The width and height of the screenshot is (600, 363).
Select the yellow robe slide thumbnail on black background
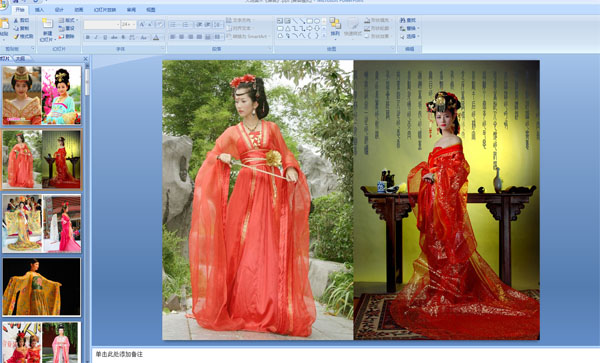[x=42, y=287]
